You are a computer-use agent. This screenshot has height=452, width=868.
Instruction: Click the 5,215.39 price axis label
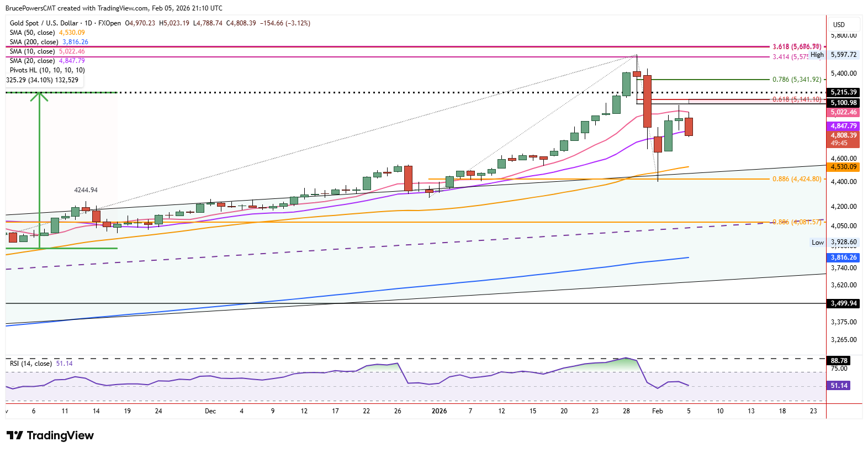pos(843,92)
